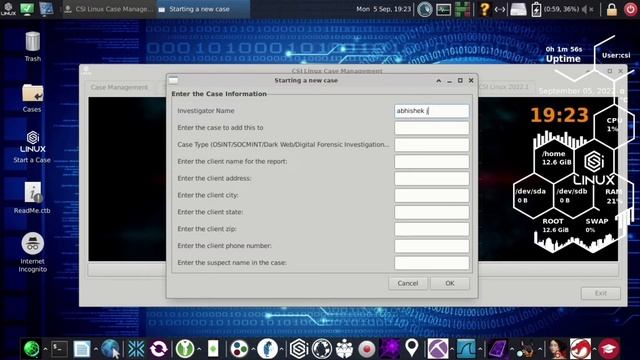Click the suspect name field
This screenshot has width=640, height=360.
coord(431,263)
